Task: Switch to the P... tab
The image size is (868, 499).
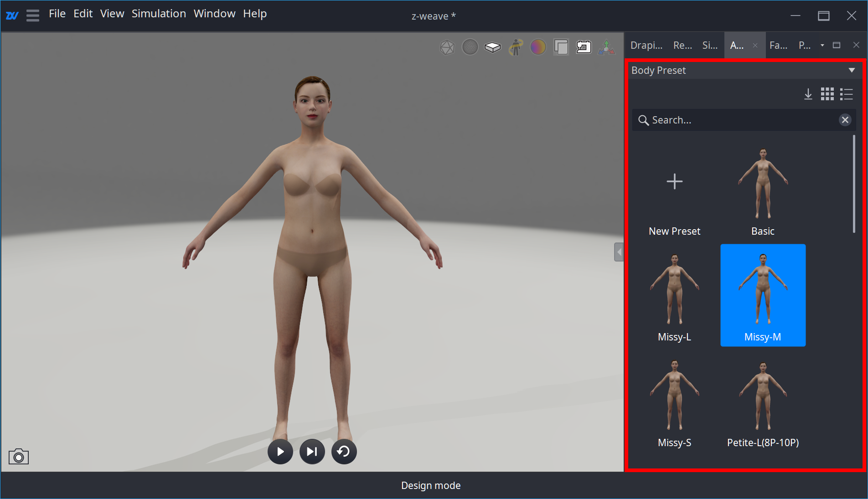Action: (x=805, y=45)
